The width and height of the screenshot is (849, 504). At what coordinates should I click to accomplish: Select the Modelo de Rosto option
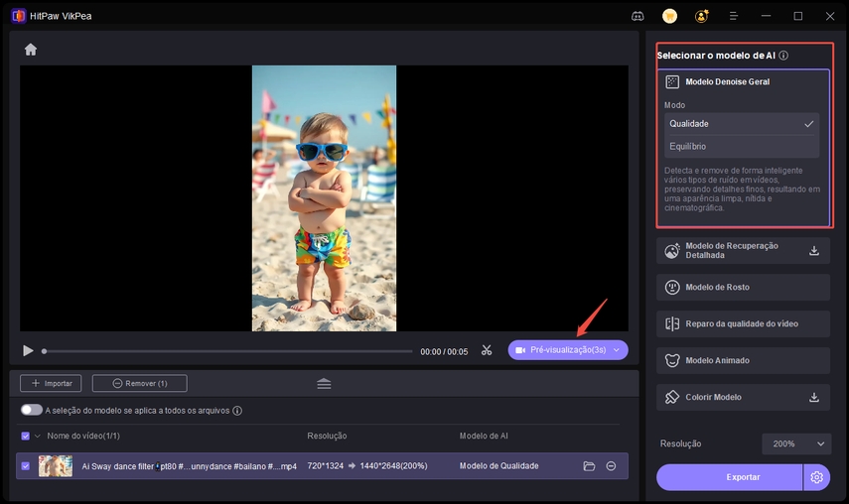(743, 288)
